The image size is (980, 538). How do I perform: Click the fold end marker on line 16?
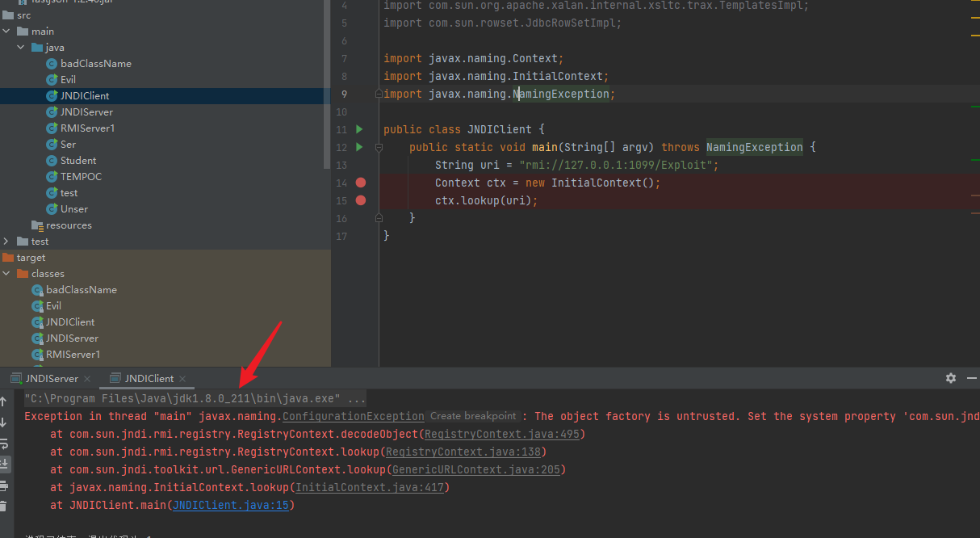click(378, 218)
